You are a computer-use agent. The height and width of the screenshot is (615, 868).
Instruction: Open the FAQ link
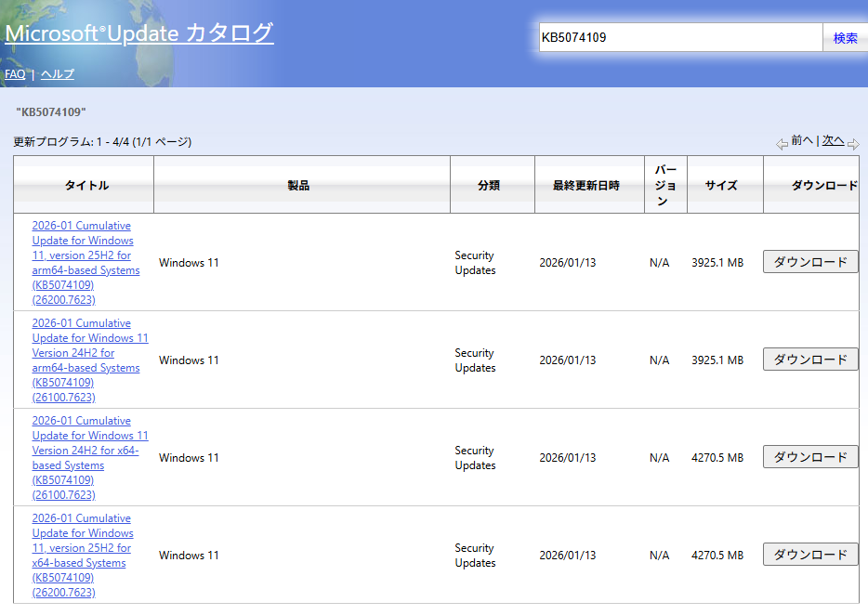point(15,74)
